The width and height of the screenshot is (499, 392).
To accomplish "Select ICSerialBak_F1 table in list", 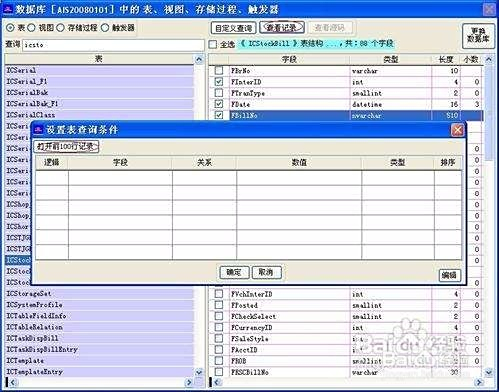I will (x=99, y=104).
